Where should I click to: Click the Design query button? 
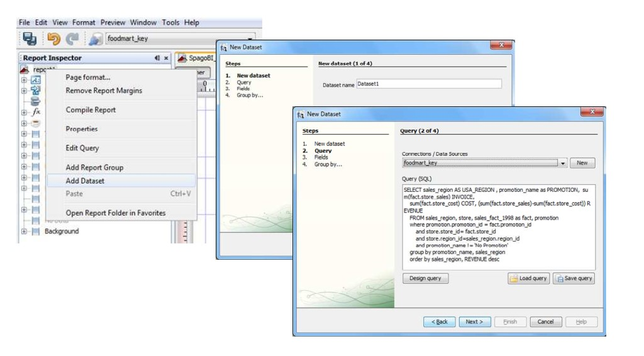[x=425, y=279]
